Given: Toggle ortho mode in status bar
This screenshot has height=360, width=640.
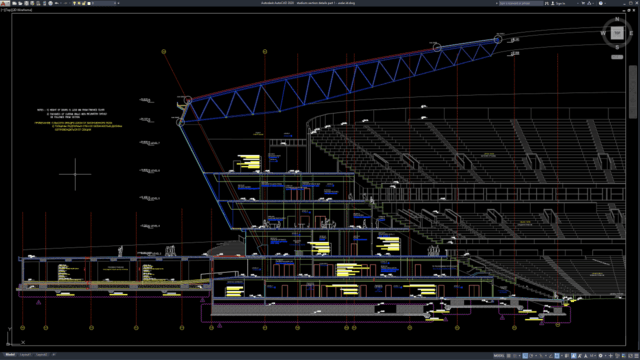Looking at the screenshot, I should click(x=525, y=356).
